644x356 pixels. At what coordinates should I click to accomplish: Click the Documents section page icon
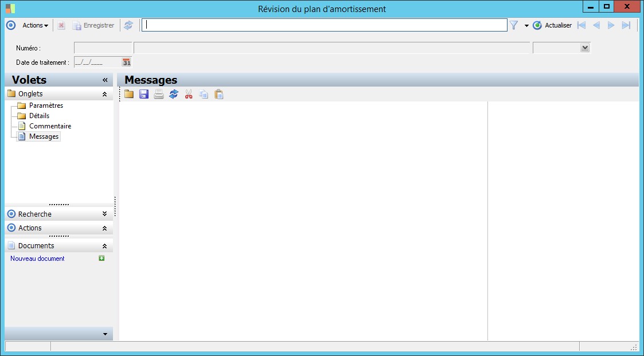(x=11, y=245)
